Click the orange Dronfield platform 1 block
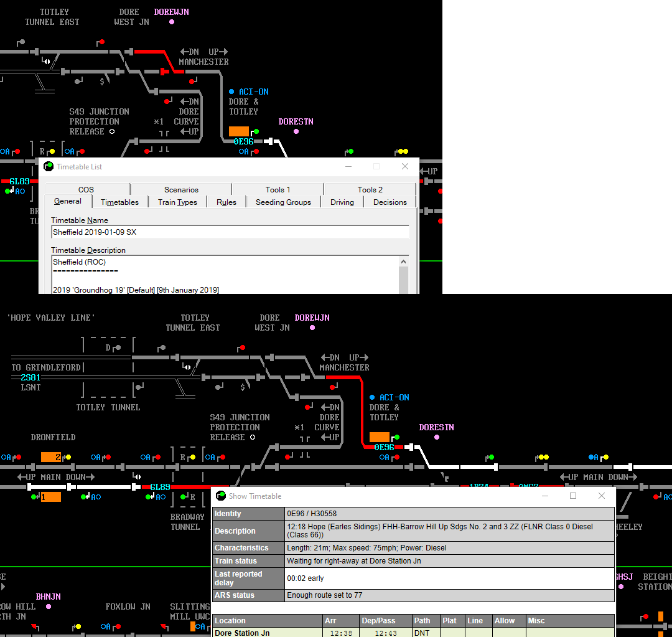The height and width of the screenshot is (637, 672). 51,497
